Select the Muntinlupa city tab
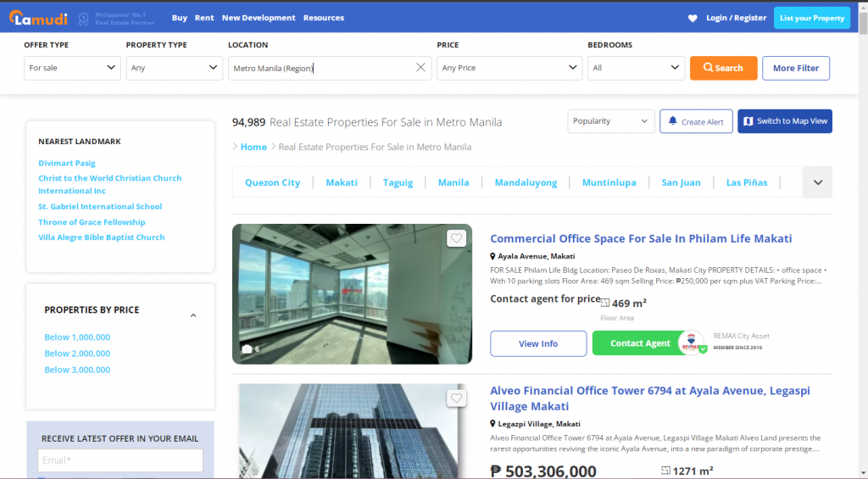868x479 pixels. pos(609,182)
